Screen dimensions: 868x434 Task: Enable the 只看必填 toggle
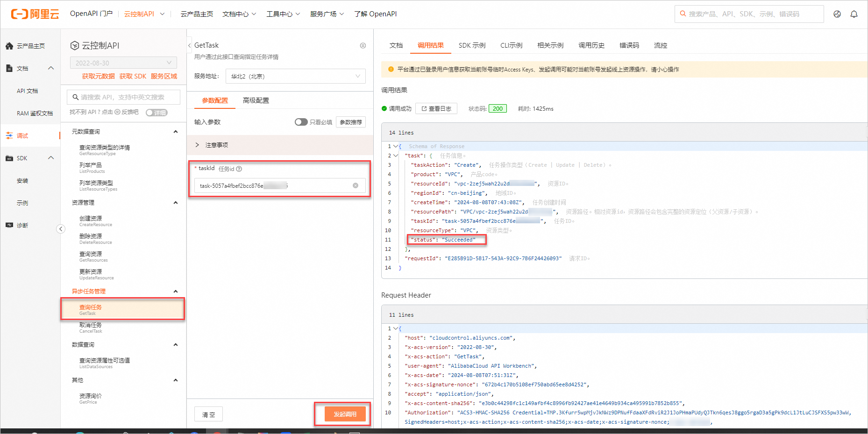(301, 121)
